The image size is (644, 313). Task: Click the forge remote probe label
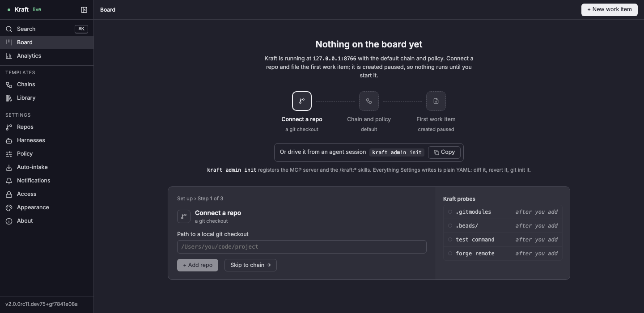click(x=475, y=254)
